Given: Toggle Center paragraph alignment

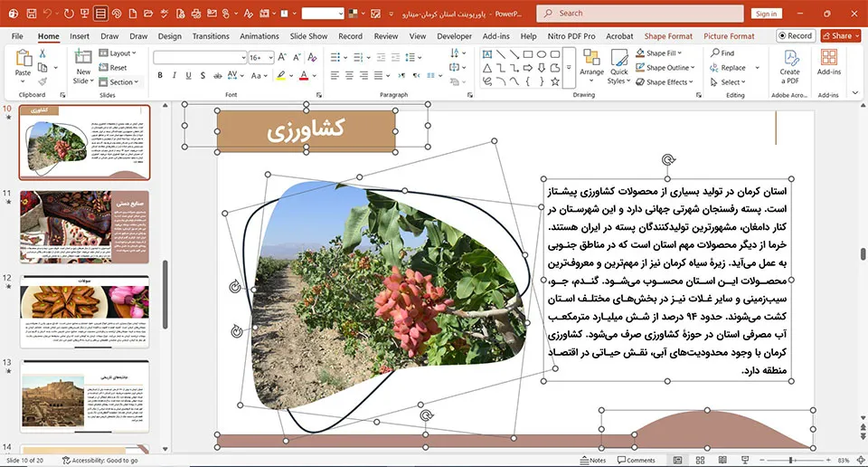Looking at the screenshot, I should pyautogui.click(x=349, y=75).
